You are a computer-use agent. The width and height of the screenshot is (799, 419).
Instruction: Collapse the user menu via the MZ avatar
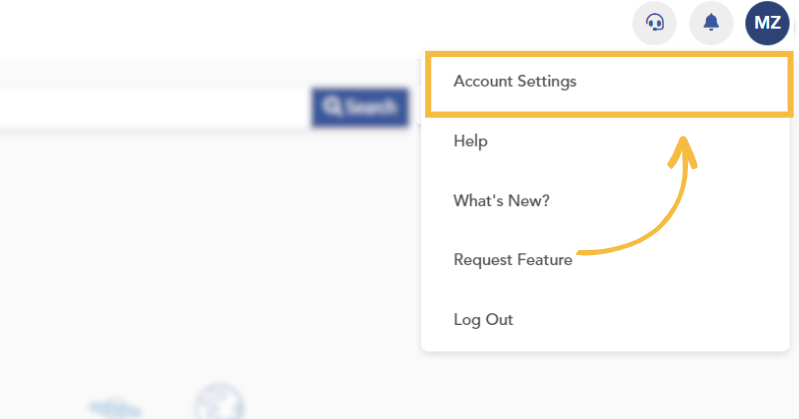point(767,23)
